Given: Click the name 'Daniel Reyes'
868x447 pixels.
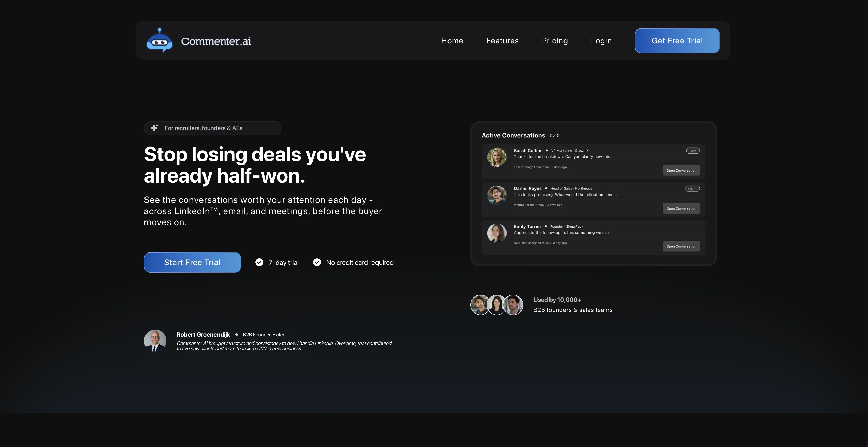Looking at the screenshot, I should coord(527,189).
